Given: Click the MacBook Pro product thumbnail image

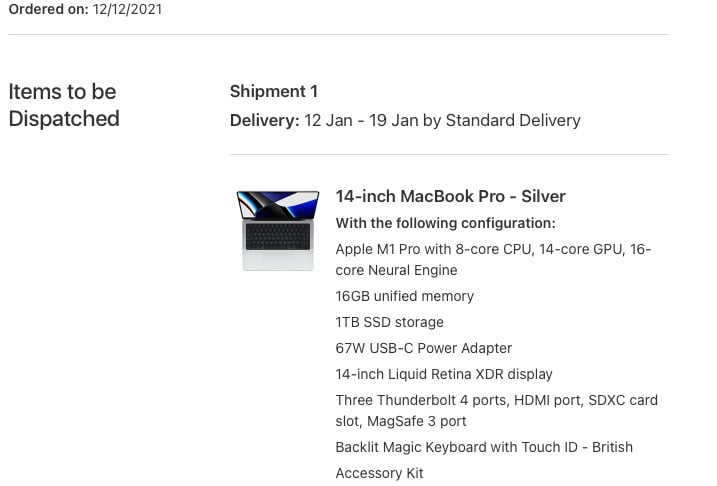Looking at the screenshot, I should tap(278, 230).
